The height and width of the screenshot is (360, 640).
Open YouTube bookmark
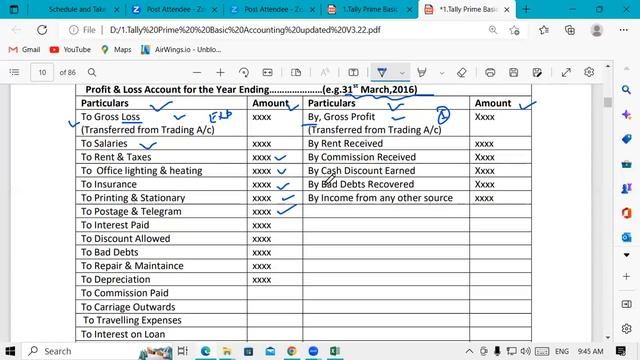tap(70, 49)
